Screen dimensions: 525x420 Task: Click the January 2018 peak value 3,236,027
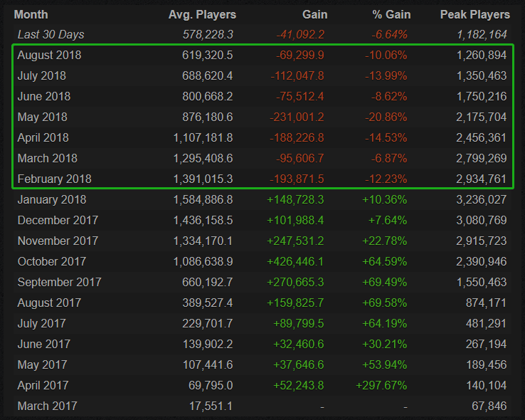click(x=481, y=200)
